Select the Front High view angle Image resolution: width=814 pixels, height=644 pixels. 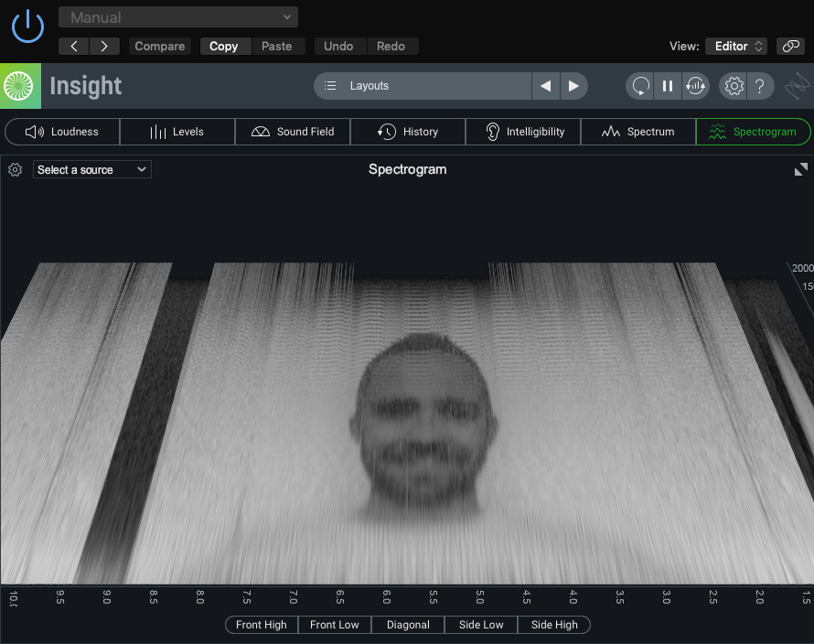coord(261,625)
